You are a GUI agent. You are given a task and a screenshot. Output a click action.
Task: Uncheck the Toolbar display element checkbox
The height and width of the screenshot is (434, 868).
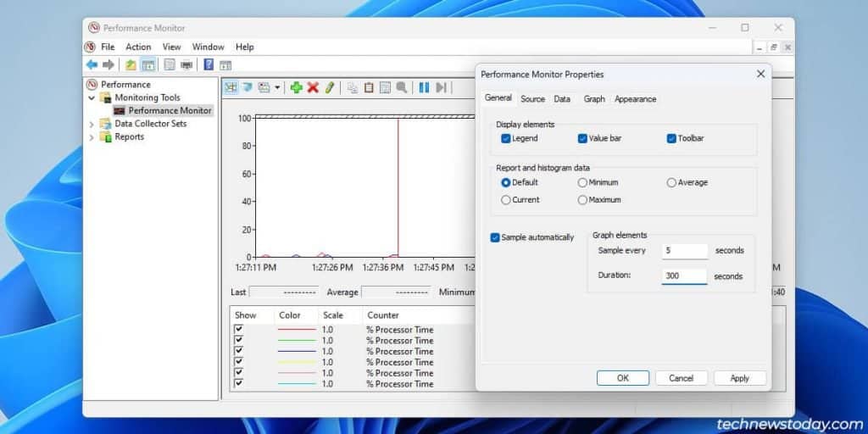(x=671, y=138)
